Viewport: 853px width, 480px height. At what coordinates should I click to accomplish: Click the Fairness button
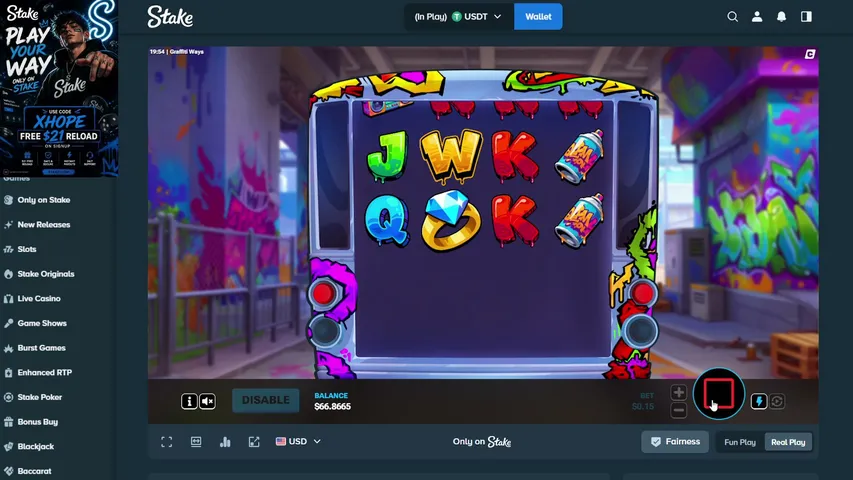675,442
